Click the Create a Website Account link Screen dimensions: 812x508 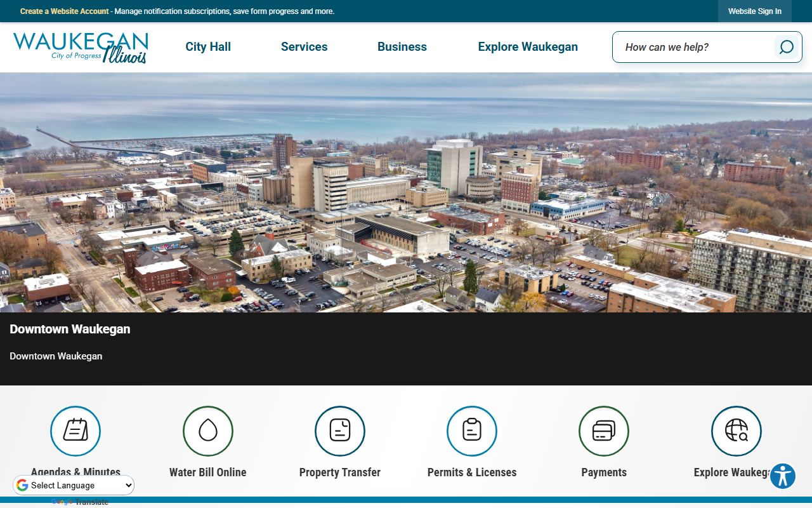65,11
